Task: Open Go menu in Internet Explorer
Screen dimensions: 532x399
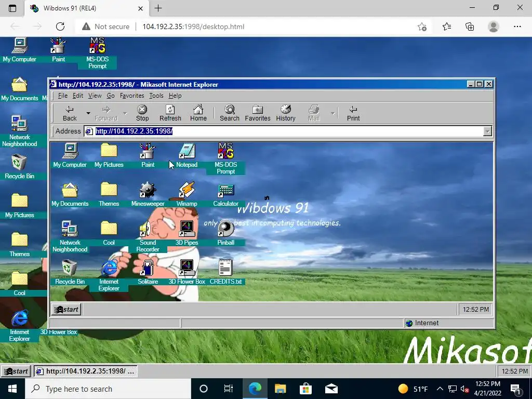Action: click(111, 96)
